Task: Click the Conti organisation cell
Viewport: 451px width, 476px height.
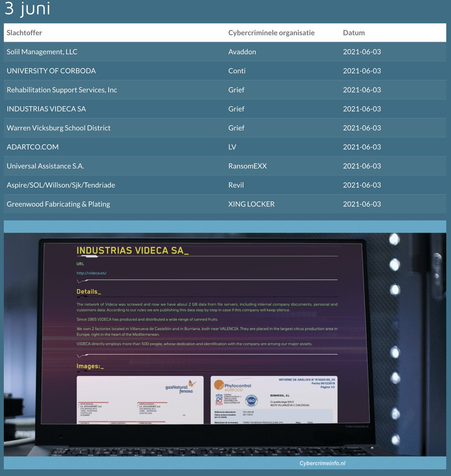Action: pos(237,71)
